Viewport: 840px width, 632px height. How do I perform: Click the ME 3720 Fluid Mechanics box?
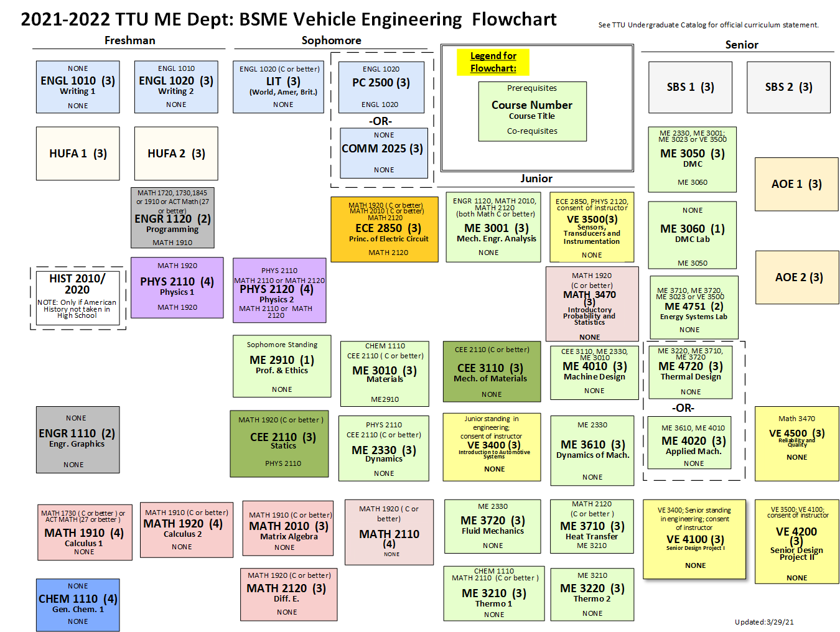[492, 526]
